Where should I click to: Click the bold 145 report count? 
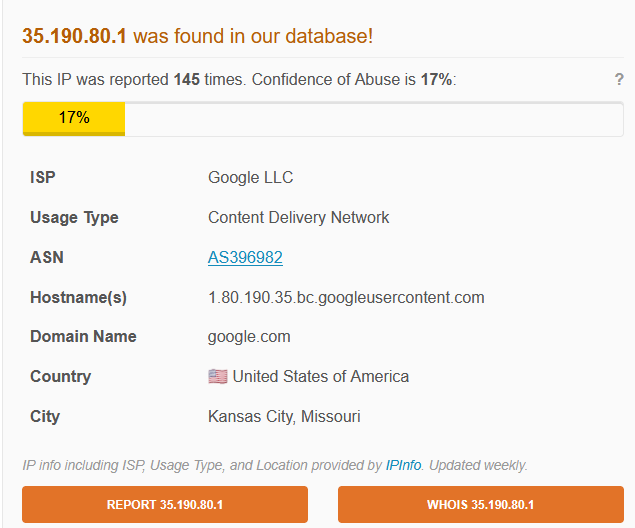tap(187, 80)
